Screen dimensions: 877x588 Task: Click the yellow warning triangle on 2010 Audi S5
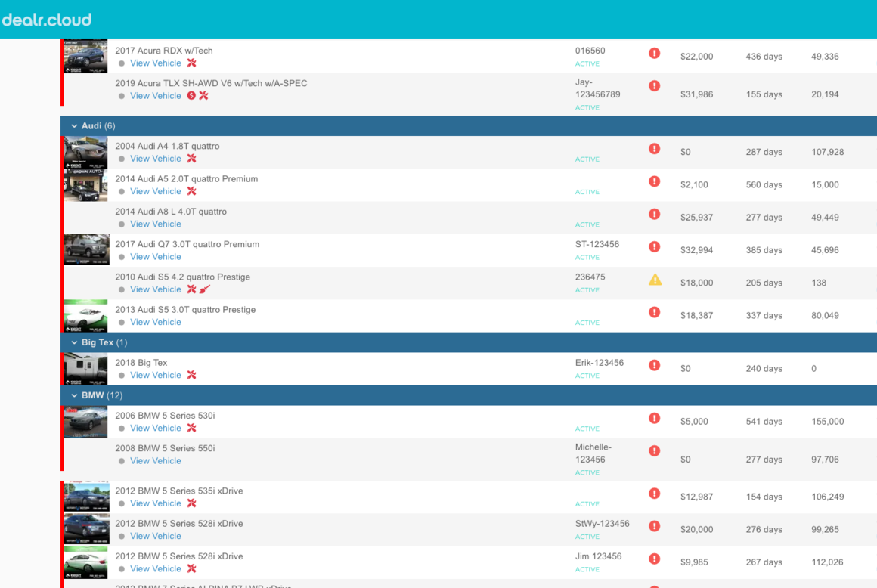pyautogui.click(x=655, y=280)
